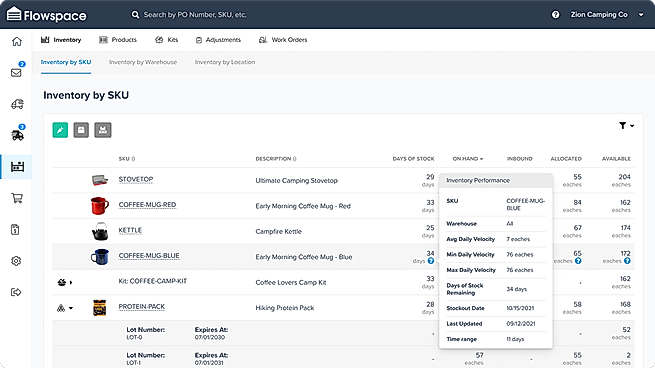
Task: Open the STOVETOP SKU link
Action: (x=136, y=179)
